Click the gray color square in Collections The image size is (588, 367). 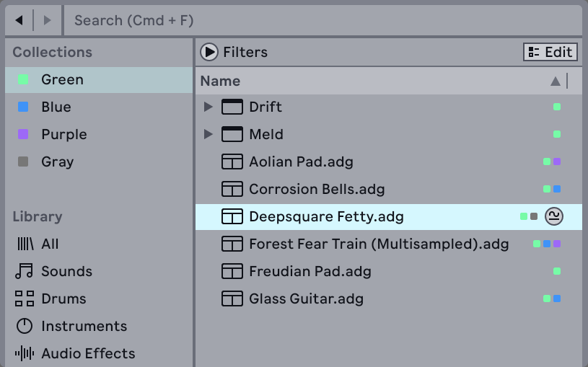pyautogui.click(x=23, y=162)
